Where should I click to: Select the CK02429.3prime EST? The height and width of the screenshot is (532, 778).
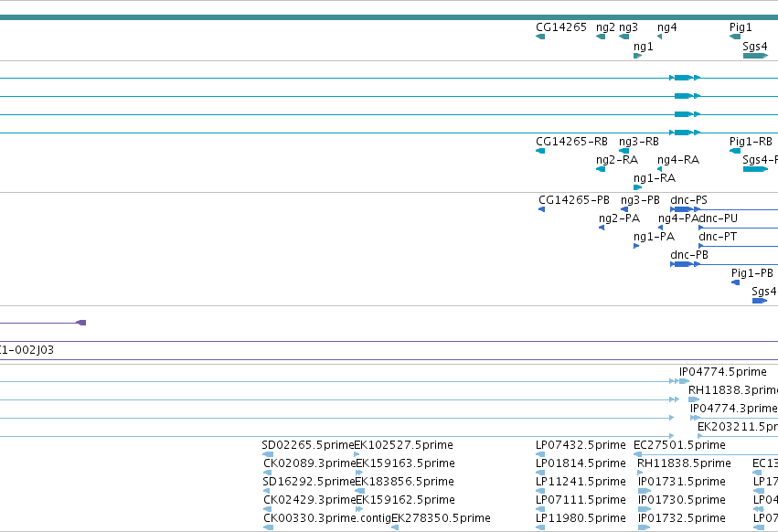267,509
